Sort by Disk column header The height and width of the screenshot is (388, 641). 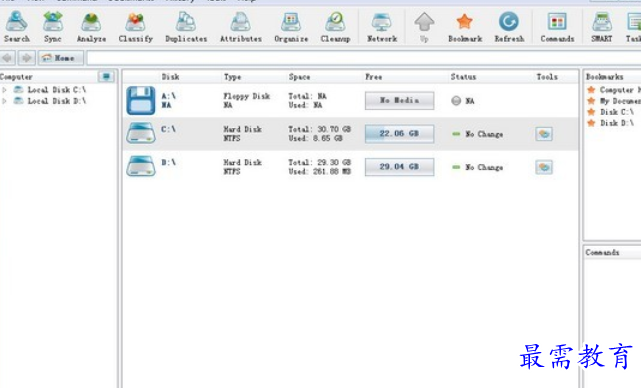170,77
